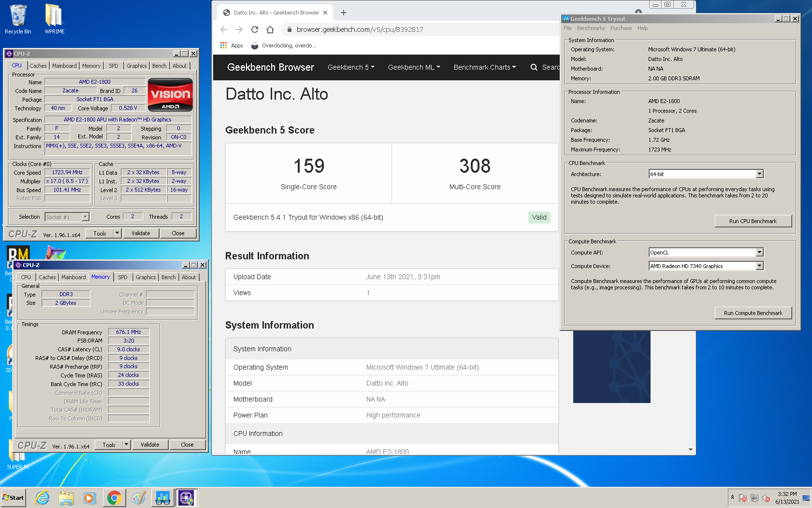812x508 pixels.
Task: Open the Geekbench Tryout Benchmarks menu
Action: pos(591,28)
